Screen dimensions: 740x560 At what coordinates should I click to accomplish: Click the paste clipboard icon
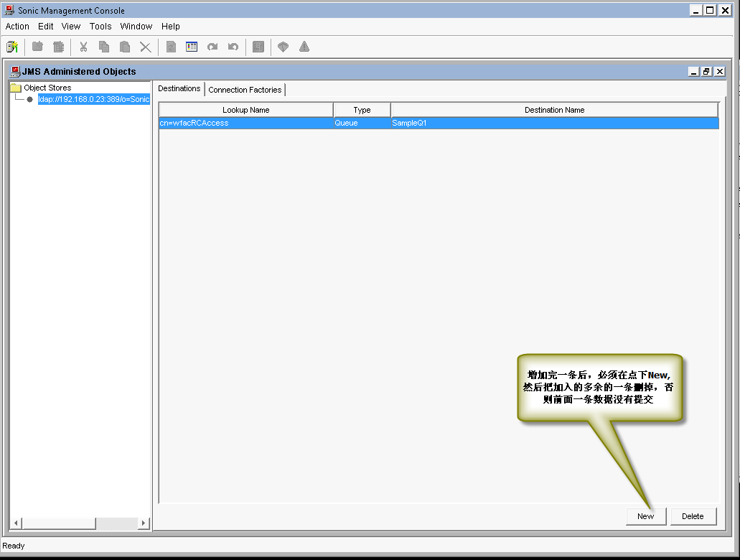pos(125,47)
